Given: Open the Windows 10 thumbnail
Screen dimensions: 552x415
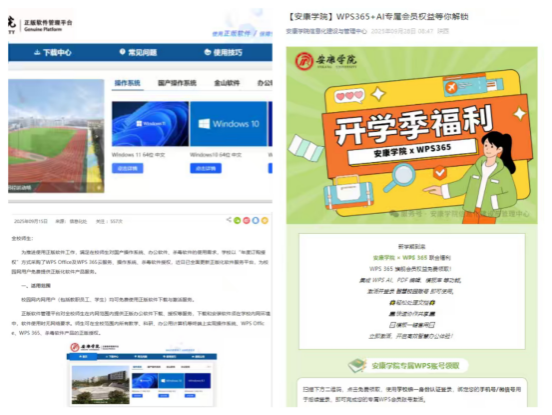Looking at the screenshot, I should [228, 124].
